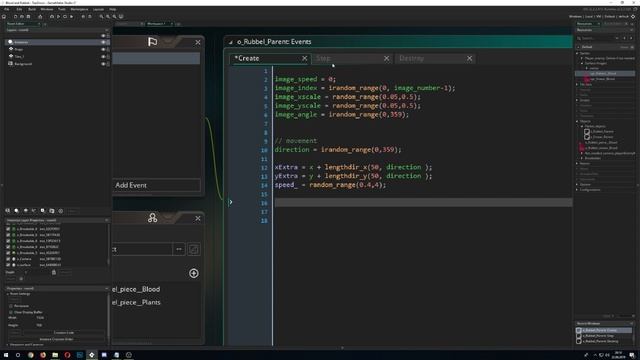Click the Windows Start button
The width and height of the screenshot is (640, 360).
[6, 355]
